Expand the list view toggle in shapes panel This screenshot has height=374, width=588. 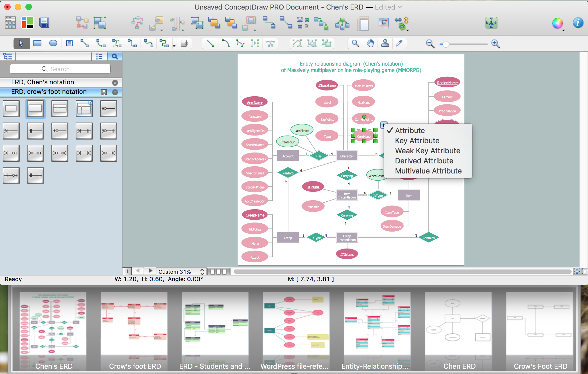click(x=99, y=56)
